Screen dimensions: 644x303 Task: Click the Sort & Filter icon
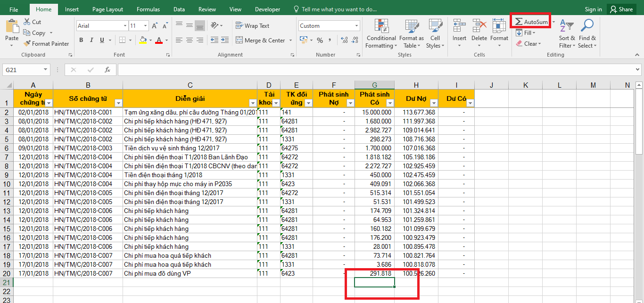tap(567, 34)
